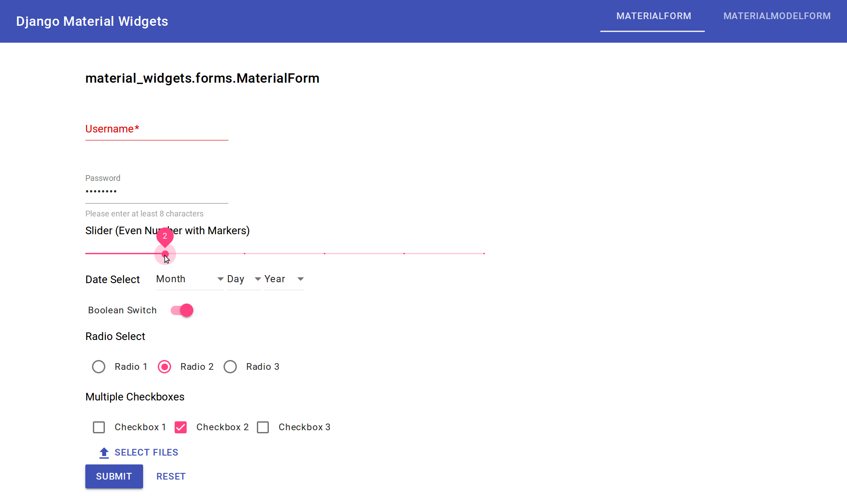Viewport: 847px width, 504px height.
Task: Click the material_widgets.forms.MaterialForm heading
Action: tap(202, 78)
